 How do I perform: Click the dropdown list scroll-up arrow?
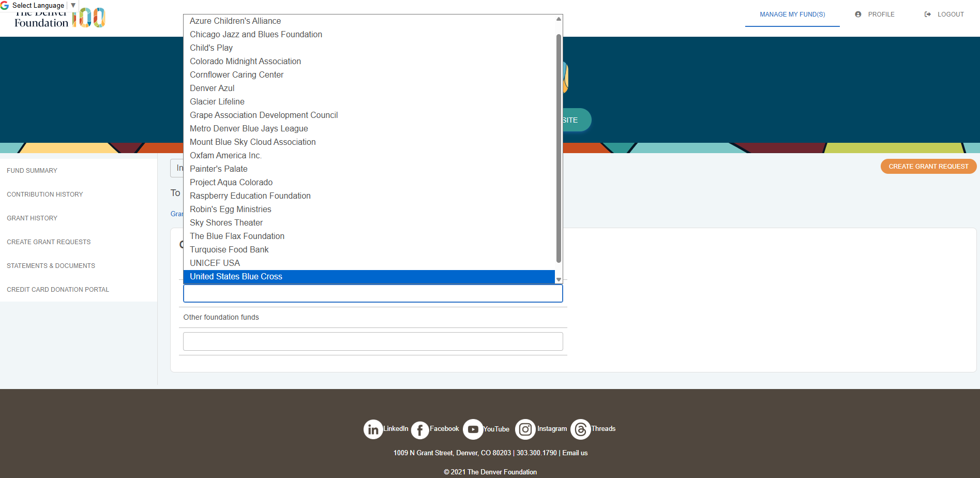pos(559,19)
